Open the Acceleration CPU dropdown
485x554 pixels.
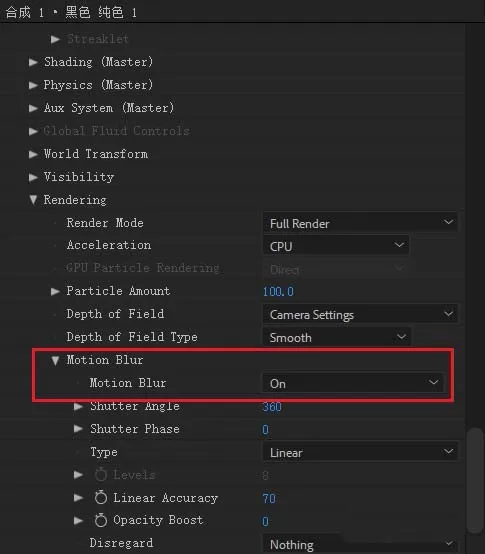[x=336, y=246]
